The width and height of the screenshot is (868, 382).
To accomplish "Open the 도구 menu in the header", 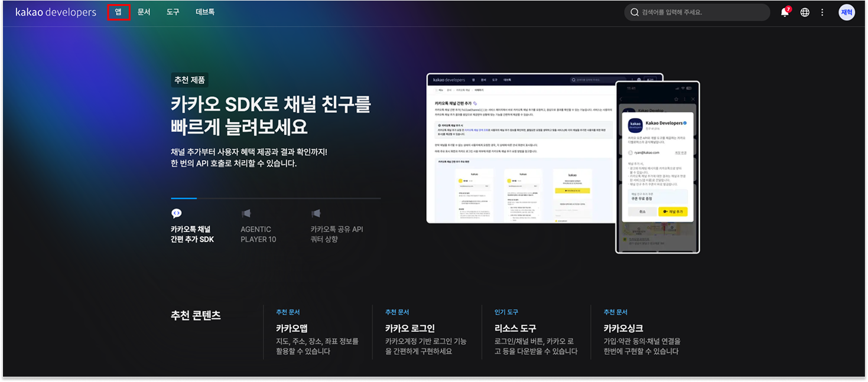I will [173, 12].
